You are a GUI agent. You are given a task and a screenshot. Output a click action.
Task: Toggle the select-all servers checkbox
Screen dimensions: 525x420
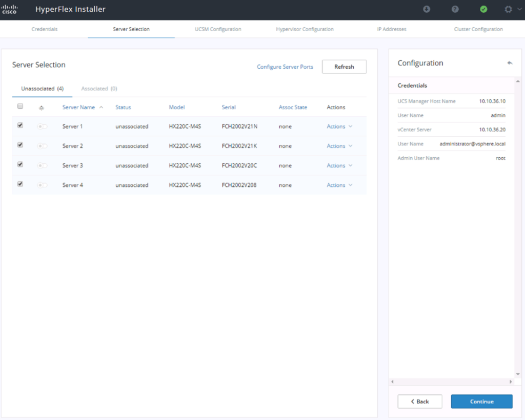point(20,107)
